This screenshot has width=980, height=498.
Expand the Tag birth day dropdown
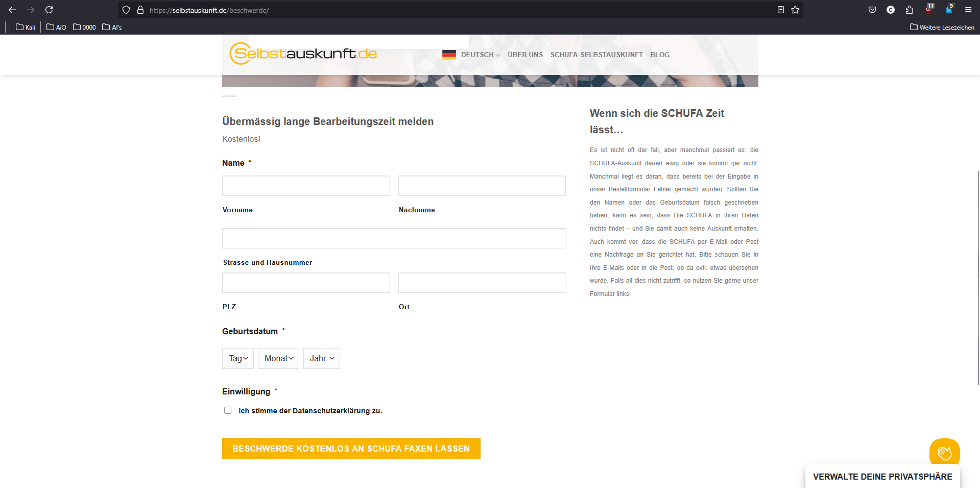(x=238, y=358)
